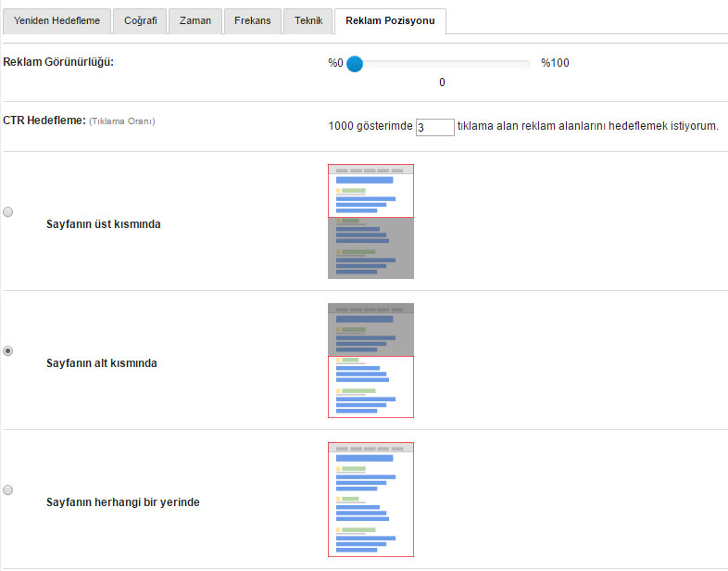Click the bottom-of-page ad position thumbnail
The width and height of the screenshot is (728, 571).
[370, 361]
